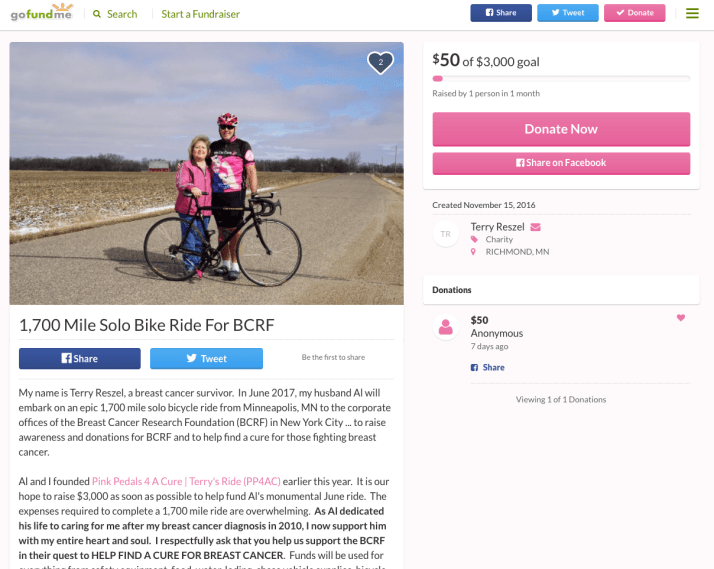Select Start a Fundraiser in header
714x569 pixels.
200,14
